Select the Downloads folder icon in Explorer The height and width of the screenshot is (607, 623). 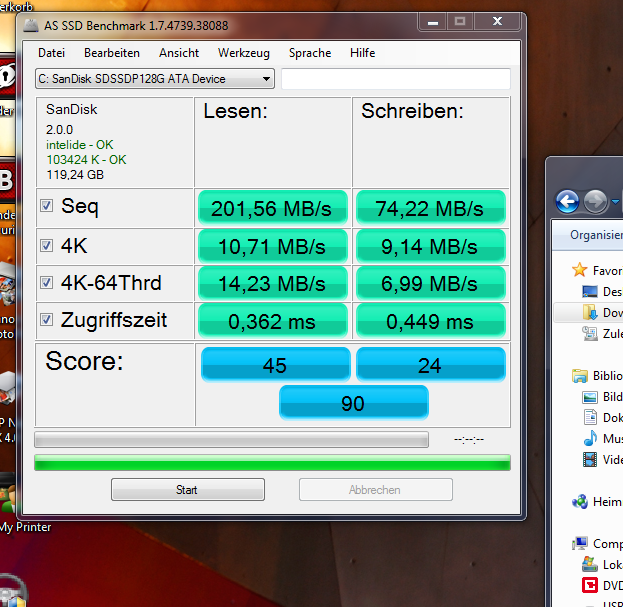590,312
